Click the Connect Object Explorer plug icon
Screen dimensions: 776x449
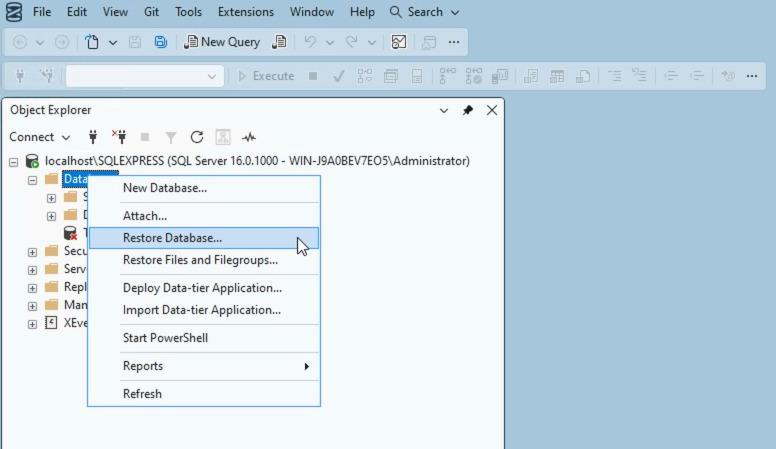tap(93, 137)
